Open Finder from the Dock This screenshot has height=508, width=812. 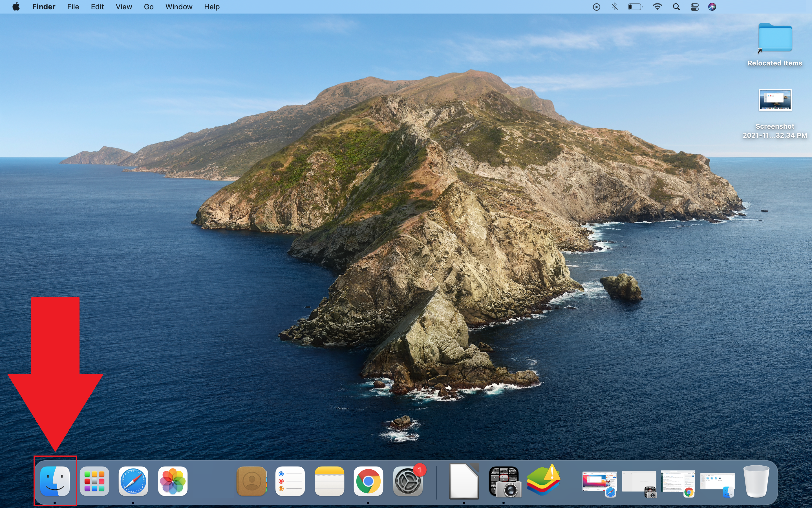[x=55, y=481]
